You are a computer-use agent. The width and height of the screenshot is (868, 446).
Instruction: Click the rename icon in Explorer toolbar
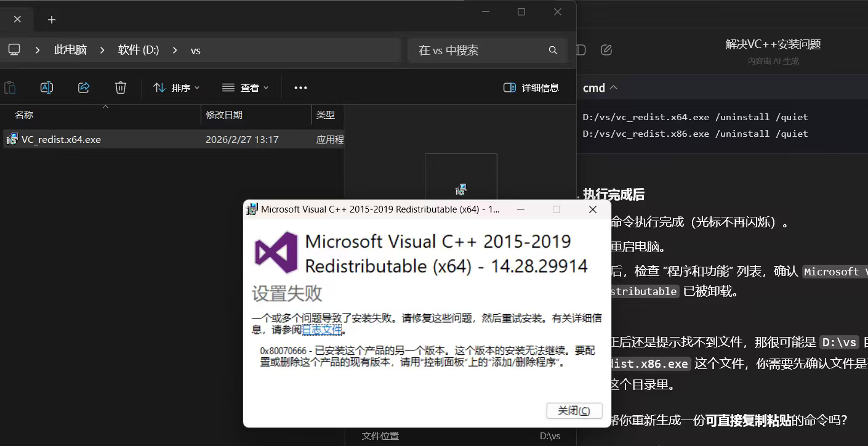pyautogui.click(x=47, y=87)
